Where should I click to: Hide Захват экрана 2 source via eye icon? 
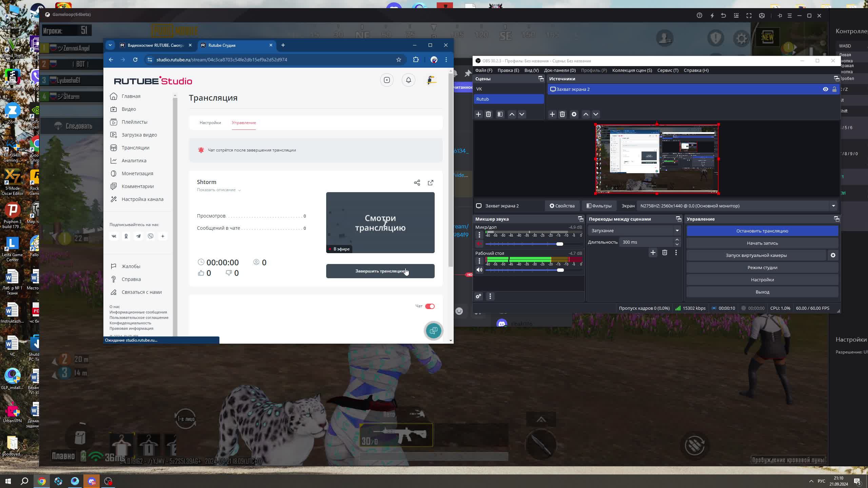point(825,89)
